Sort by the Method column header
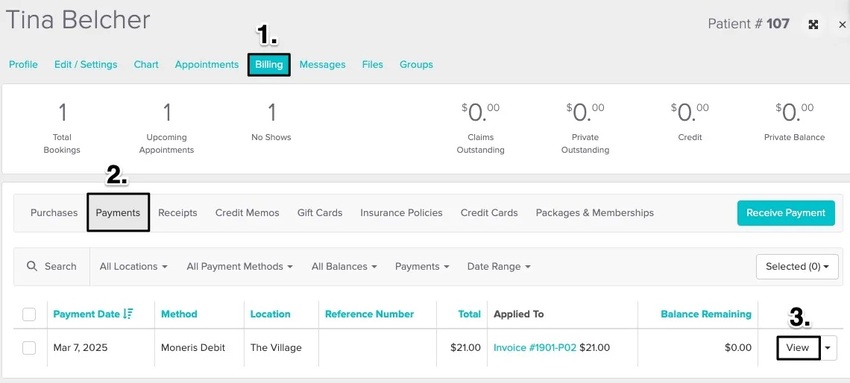 [x=179, y=314]
